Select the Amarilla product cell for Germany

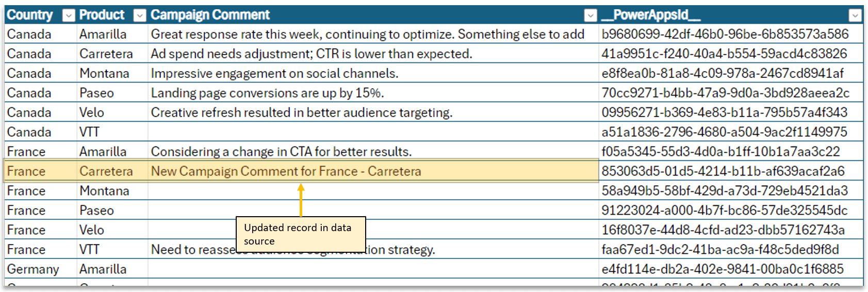[x=103, y=269]
